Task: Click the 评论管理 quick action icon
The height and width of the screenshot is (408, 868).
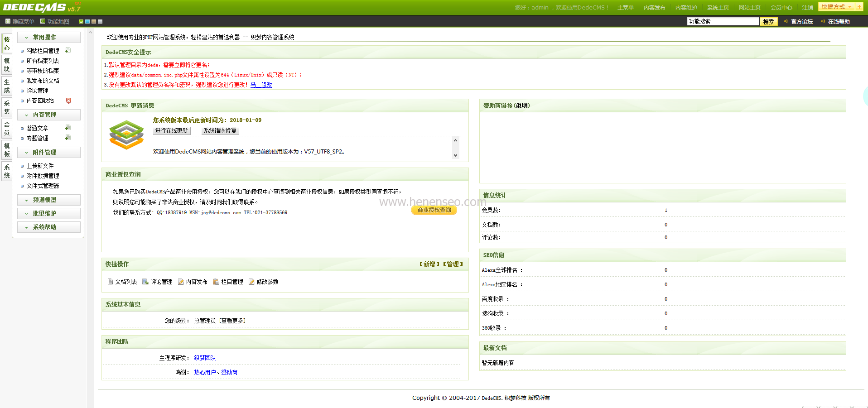Action: pyautogui.click(x=145, y=282)
